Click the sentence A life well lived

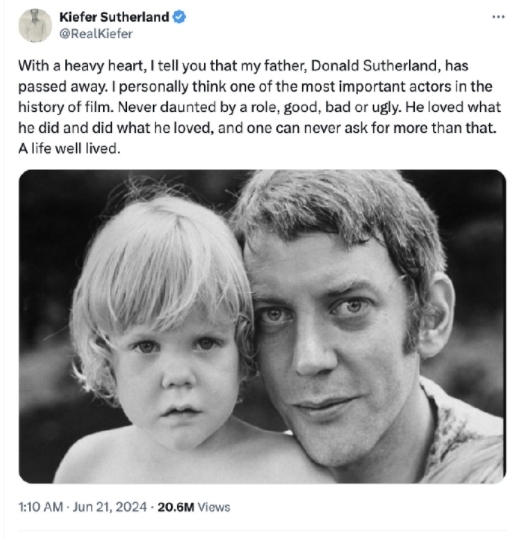[69, 149]
